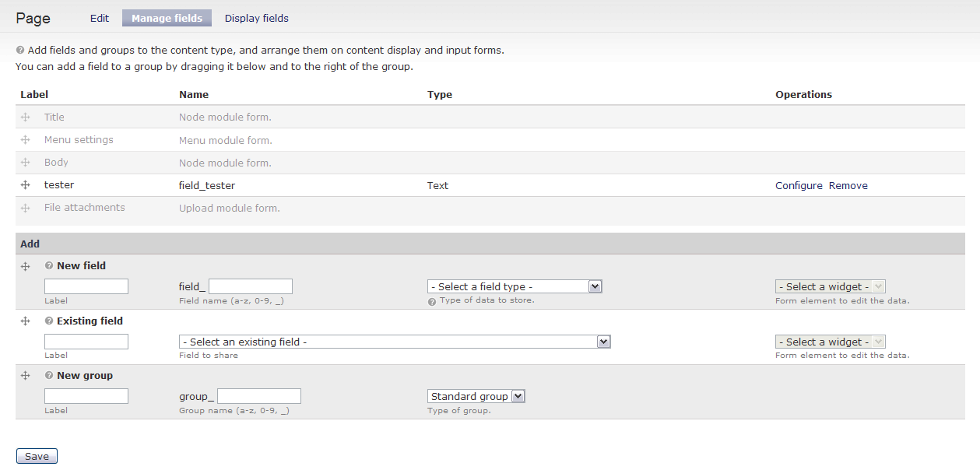The image size is (980, 470).
Task: Click the group_ name text box
Action: (259, 396)
